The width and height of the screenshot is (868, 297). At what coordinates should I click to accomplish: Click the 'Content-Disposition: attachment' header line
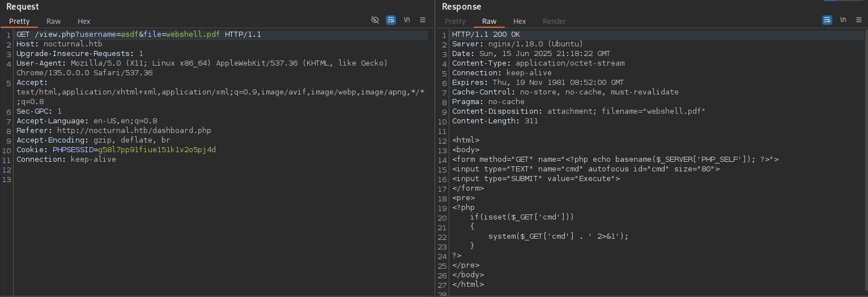578,111
